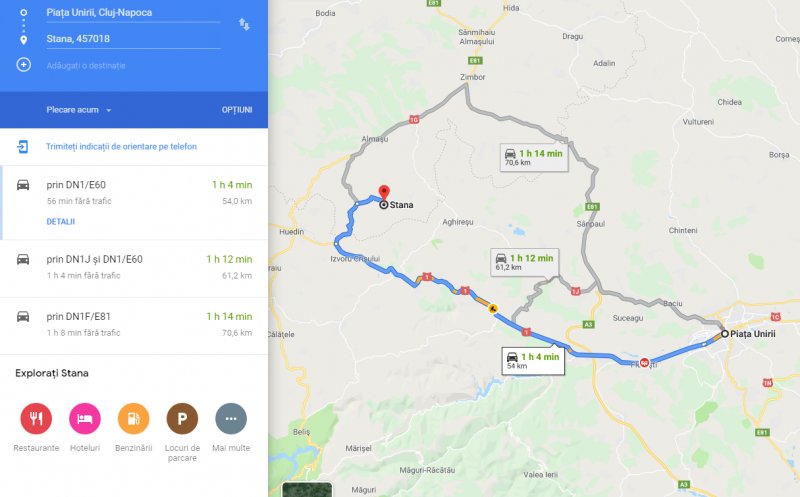Open DETALII for the DN1/E60 route

click(61, 221)
